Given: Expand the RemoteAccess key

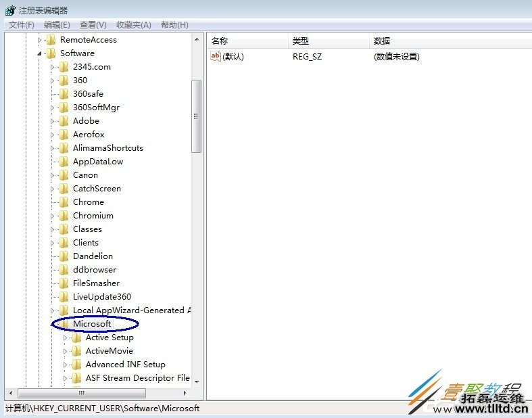Looking at the screenshot, I should tap(39, 40).
